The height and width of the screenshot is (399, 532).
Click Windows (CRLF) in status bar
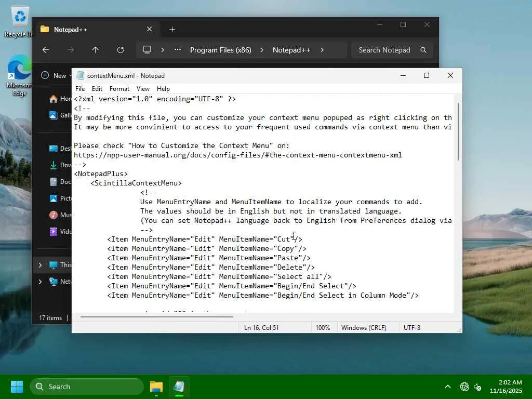point(364,328)
